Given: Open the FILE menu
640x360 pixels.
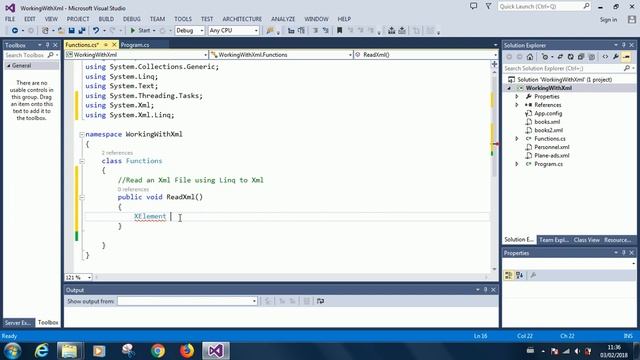Looking at the screenshot, I should coord(10,19).
